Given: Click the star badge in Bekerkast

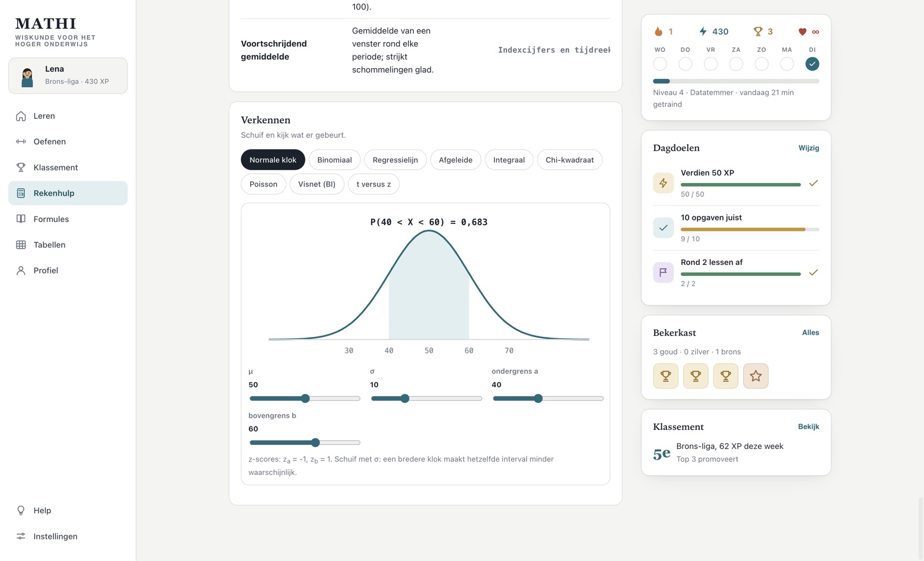Looking at the screenshot, I should tap(755, 376).
